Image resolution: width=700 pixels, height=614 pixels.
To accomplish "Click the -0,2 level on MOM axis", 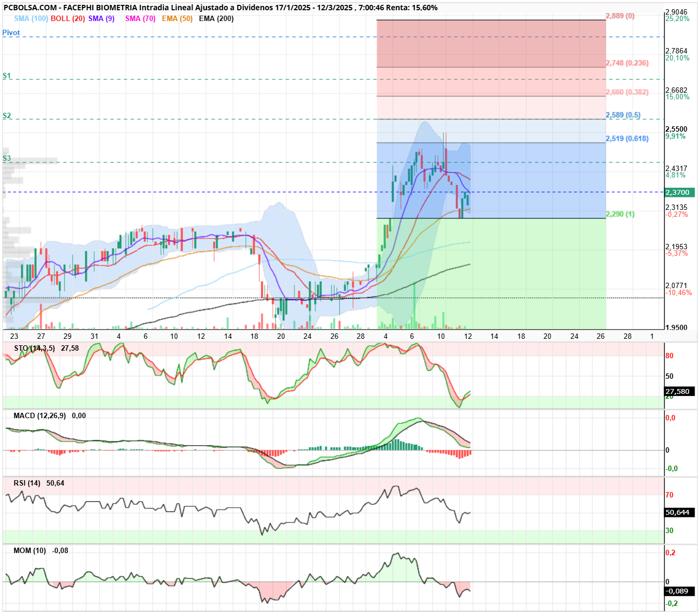I will 671,603.
